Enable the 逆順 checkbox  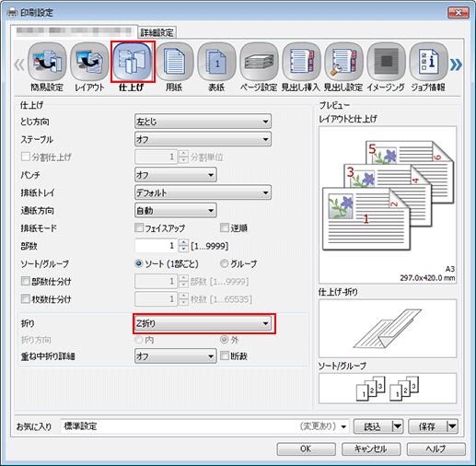pos(225,227)
